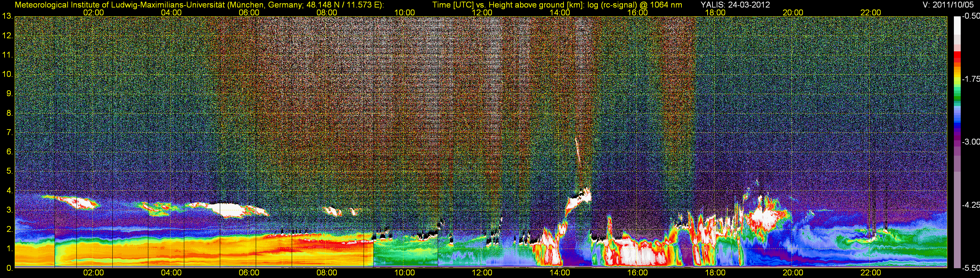
Task: Click the 10:00 label on the top time axis
Action: [x=404, y=12]
